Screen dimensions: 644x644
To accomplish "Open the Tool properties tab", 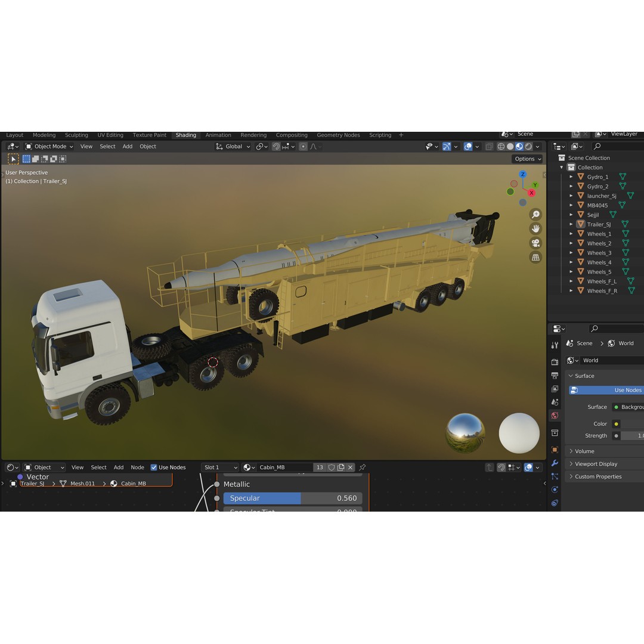I will pos(555,345).
